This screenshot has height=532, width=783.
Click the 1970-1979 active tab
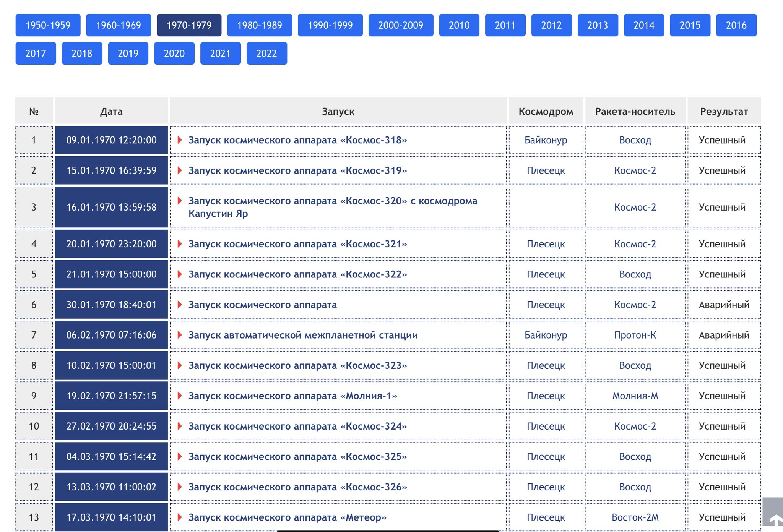(x=189, y=25)
